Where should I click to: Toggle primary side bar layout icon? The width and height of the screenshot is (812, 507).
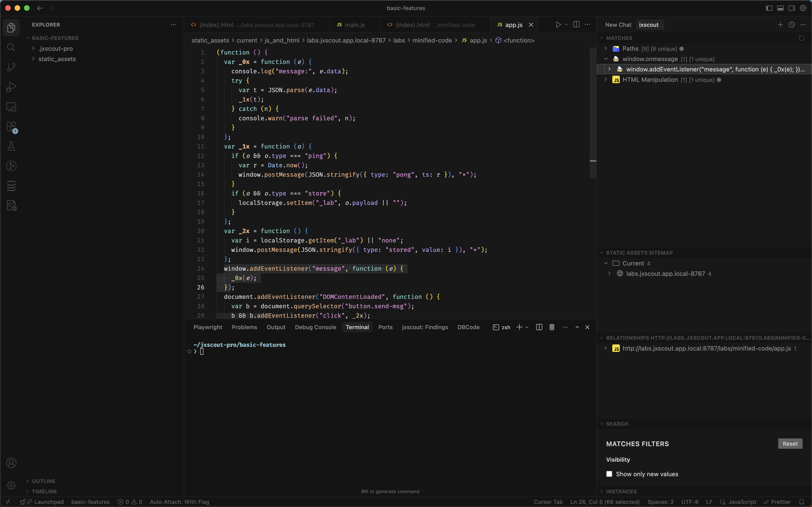769,8
